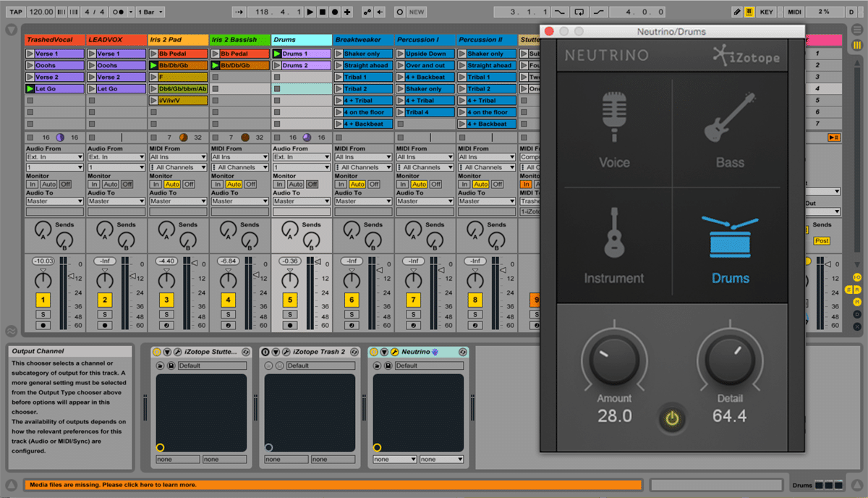Image resolution: width=868 pixels, height=498 pixels.
Task: Set TrashedVocal monitor to Off
Action: coord(65,185)
